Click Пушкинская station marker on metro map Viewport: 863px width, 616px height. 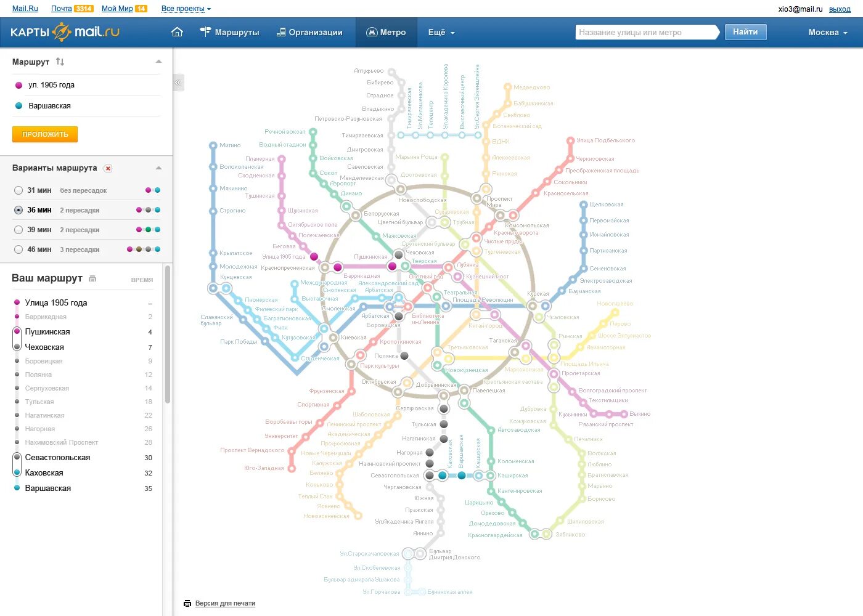pos(392,266)
